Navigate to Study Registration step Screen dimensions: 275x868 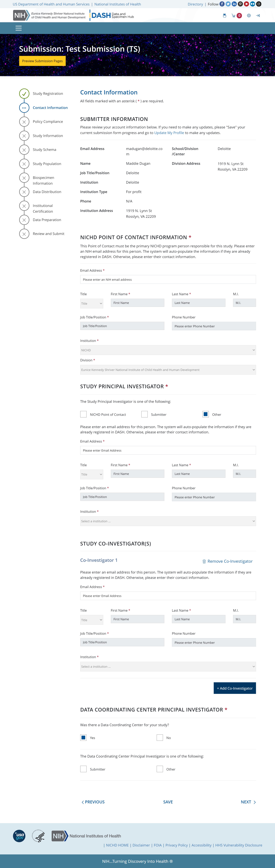(47, 94)
